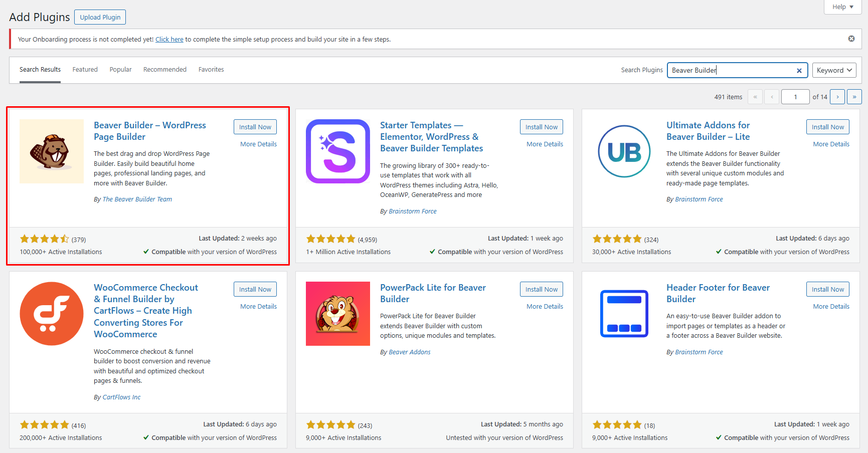Click the 200,000+ Active Installations text
This screenshot has height=453, width=868.
click(x=61, y=438)
